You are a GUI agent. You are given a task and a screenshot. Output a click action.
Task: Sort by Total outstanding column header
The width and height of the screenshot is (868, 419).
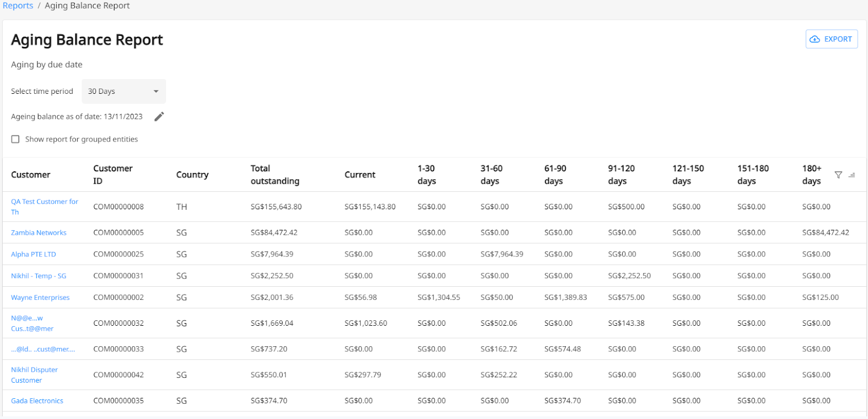[x=275, y=175]
